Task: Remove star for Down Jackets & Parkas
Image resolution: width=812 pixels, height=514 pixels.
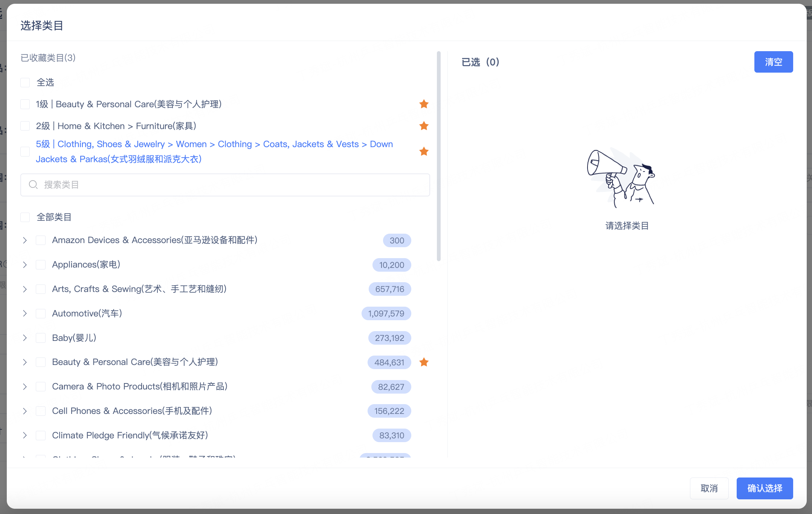Action: pyautogui.click(x=424, y=152)
